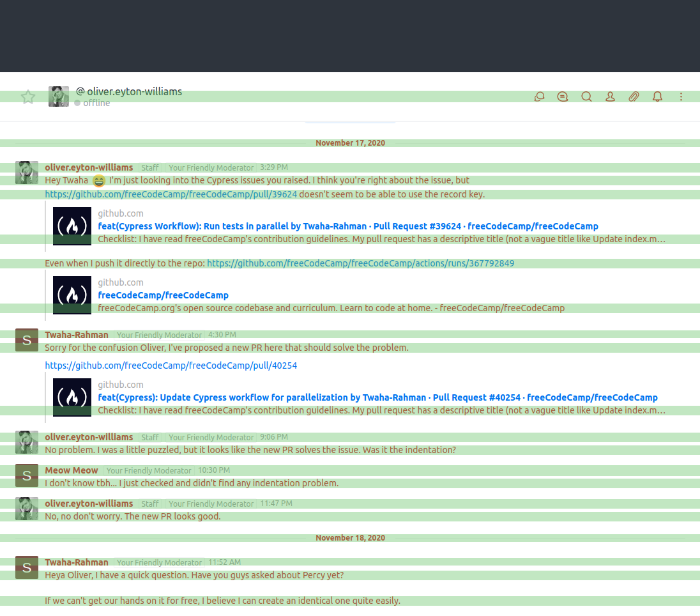
Task: Click the 9:06 PM timestamp
Action: pyautogui.click(x=273, y=437)
